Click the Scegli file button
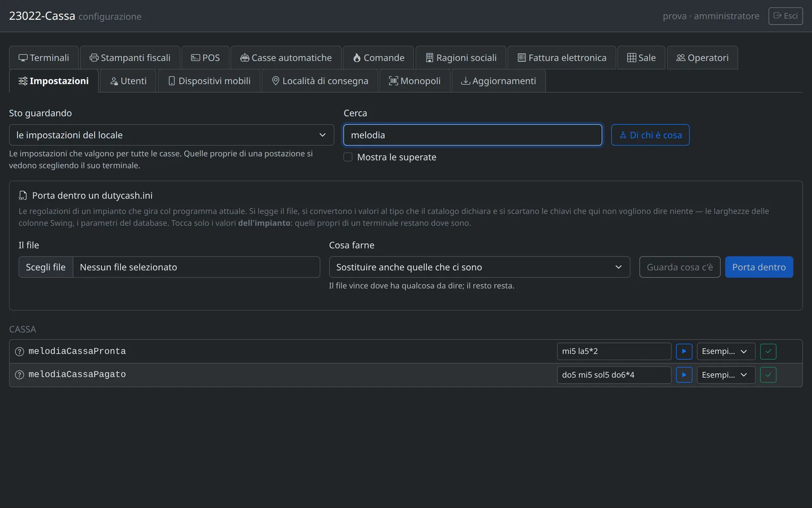Image resolution: width=812 pixels, height=508 pixels. point(46,267)
